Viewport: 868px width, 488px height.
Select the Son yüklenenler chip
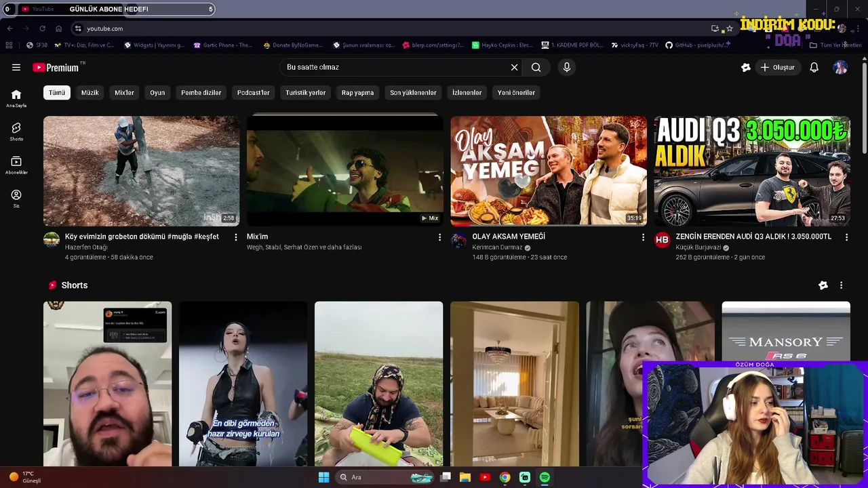[x=413, y=92]
